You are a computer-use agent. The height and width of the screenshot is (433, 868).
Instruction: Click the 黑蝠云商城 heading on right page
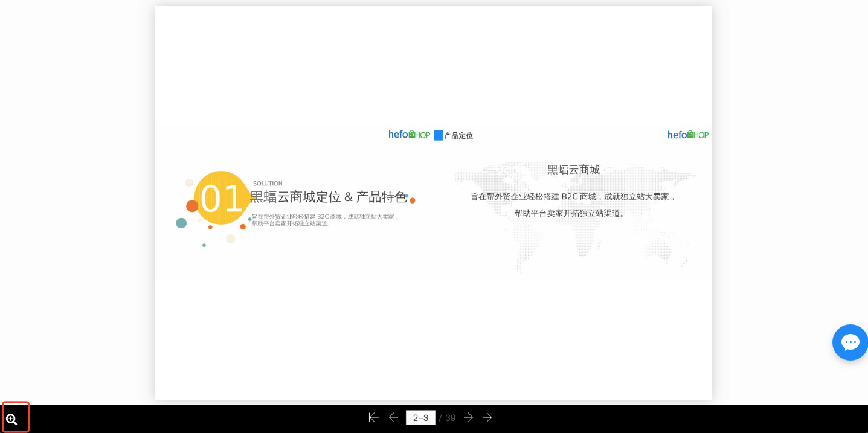tap(573, 170)
